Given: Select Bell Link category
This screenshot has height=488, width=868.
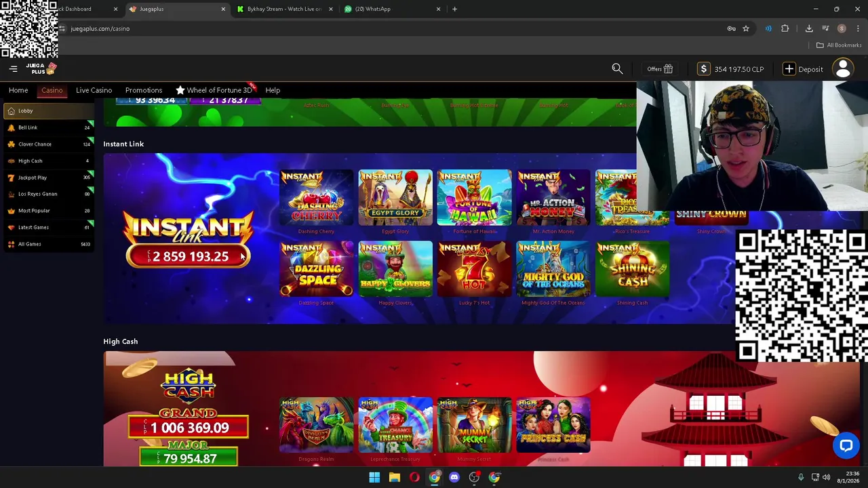Looking at the screenshot, I should tap(48, 127).
